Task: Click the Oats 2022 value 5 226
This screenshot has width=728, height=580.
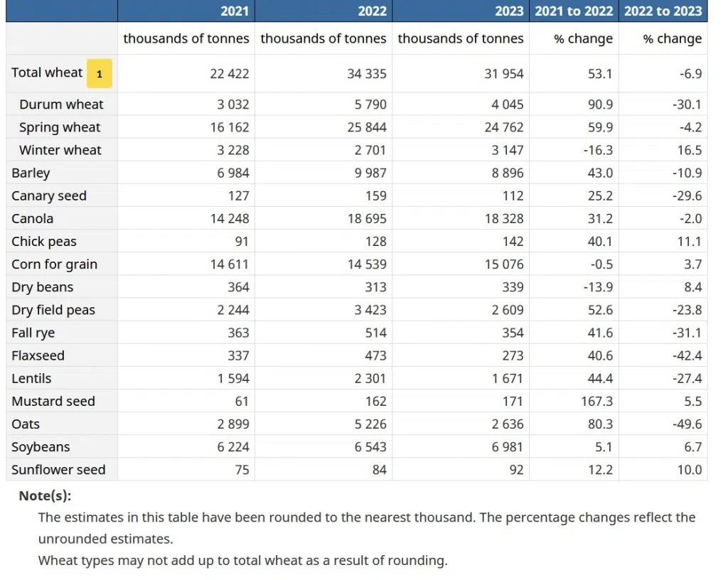Action: [x=370, y=424]
